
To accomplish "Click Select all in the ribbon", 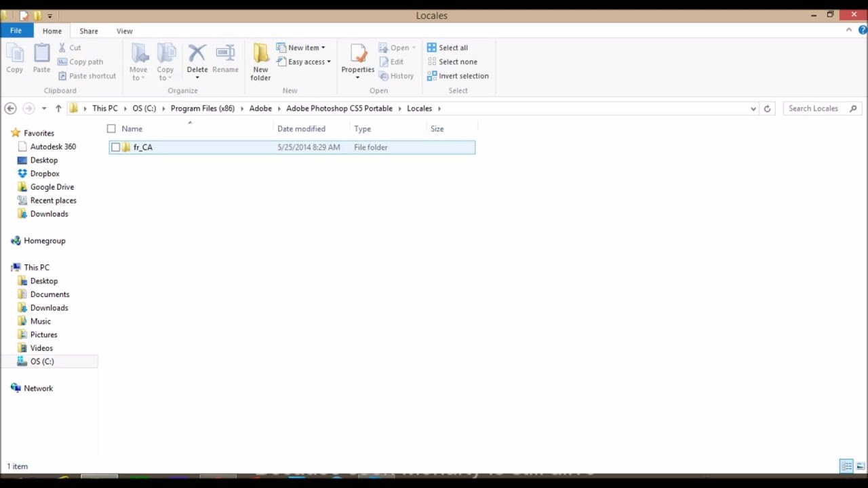I will pyautogui.click(x=448, y=47).
